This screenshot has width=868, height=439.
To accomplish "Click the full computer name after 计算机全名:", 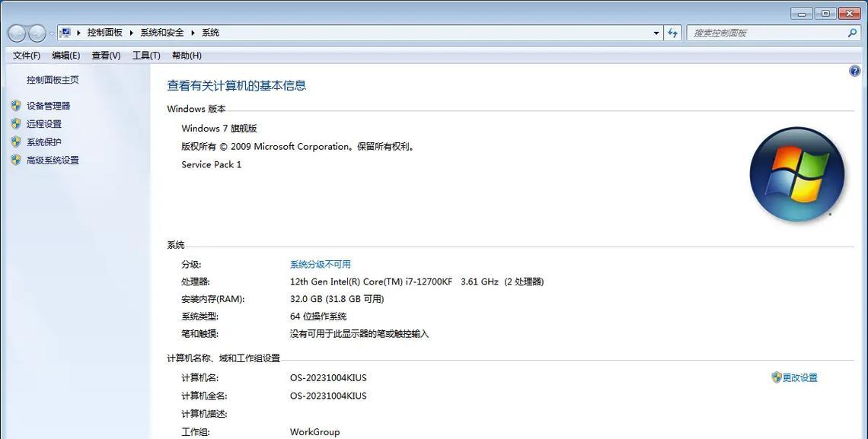I will pyautogui.click(x=328, y=396).
